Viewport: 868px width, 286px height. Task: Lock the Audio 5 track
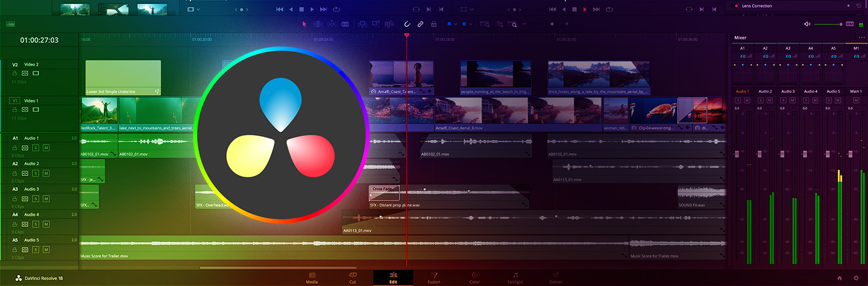pyautogui.click(x=15, y=249)
